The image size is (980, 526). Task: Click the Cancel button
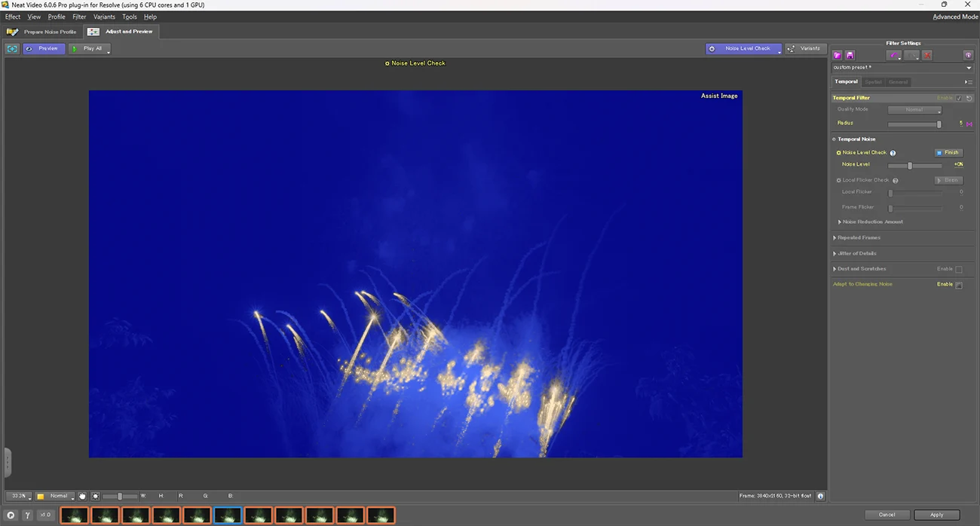pos(887,515)
